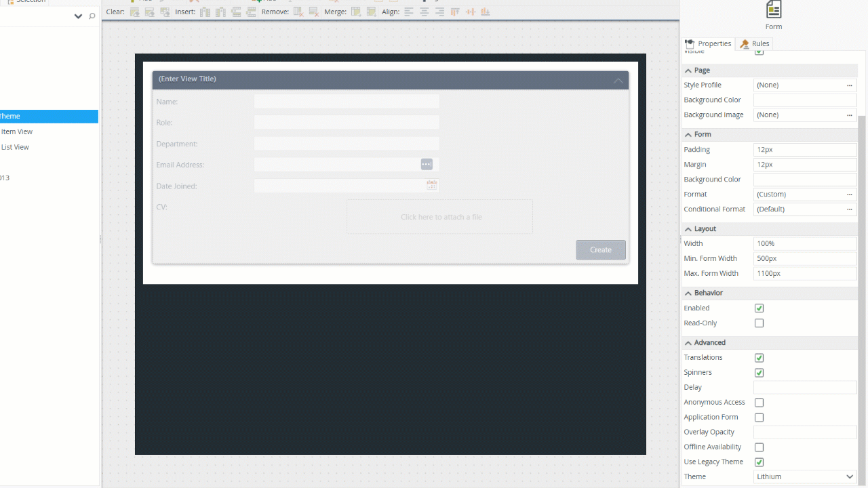
Task: Click the Margin value field
Action: [805, 165]
